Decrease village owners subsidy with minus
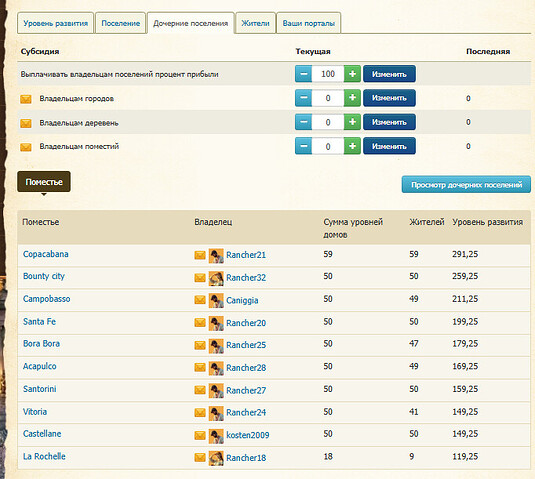This screenshot has height=479, width=535. [x=303, y=122]
